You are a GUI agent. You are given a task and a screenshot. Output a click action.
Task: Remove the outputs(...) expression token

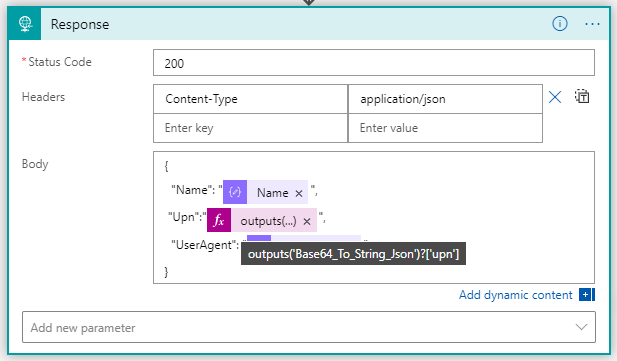307,222
